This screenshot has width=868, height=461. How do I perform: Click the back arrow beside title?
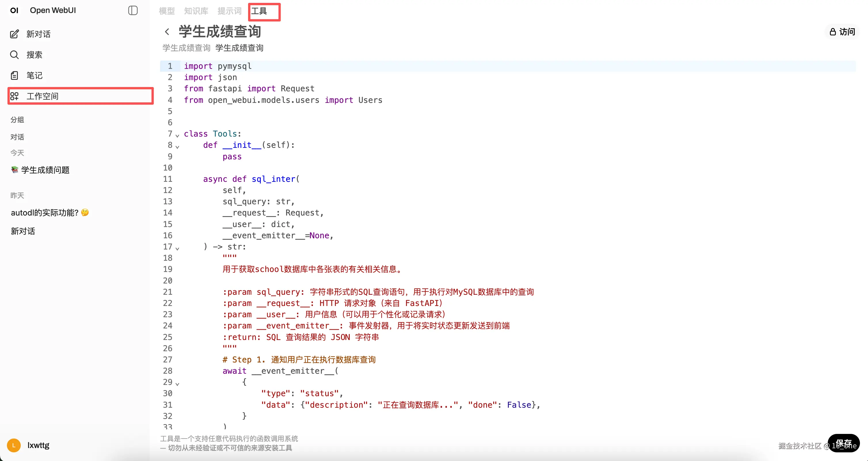(x=167, y=32)
